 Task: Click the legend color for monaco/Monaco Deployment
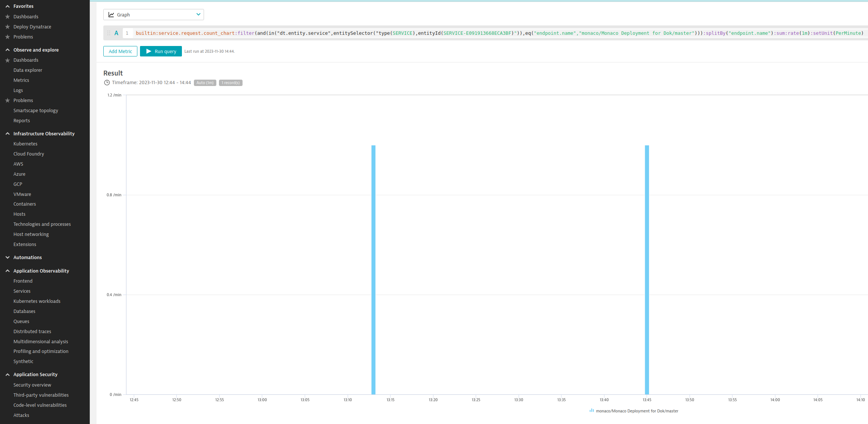(x=591, y=411)
